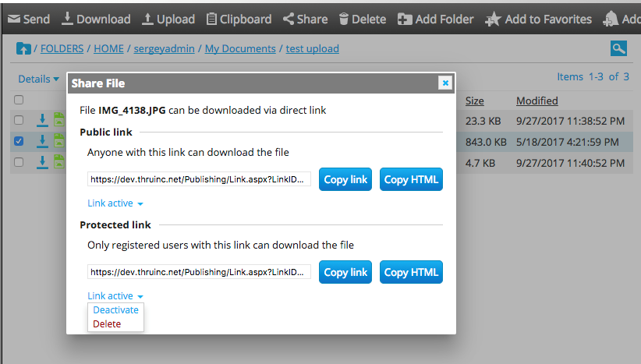Click the Delete trash icon in toolbar
The width and height of the screenshot is (641, 364).
(343, 19)
